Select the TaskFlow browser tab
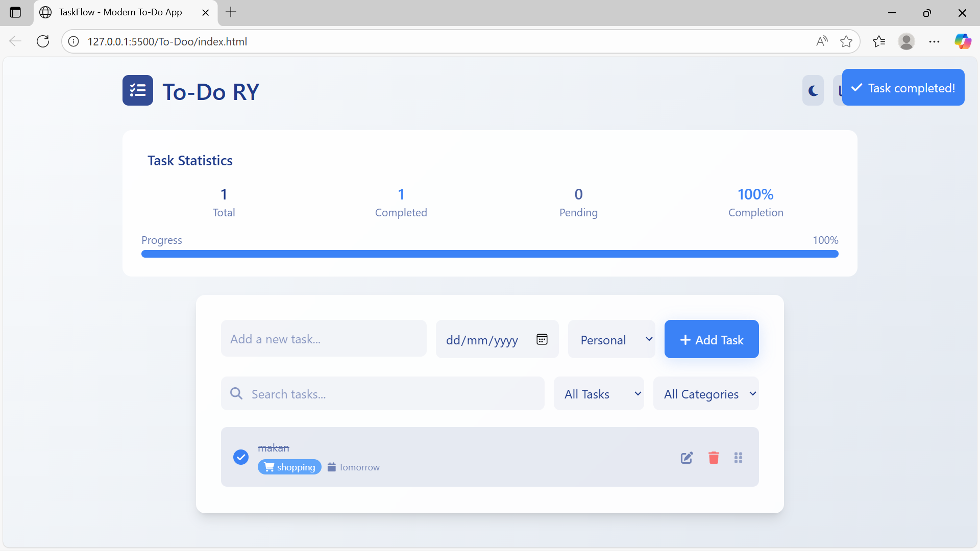 pos(120,12)
